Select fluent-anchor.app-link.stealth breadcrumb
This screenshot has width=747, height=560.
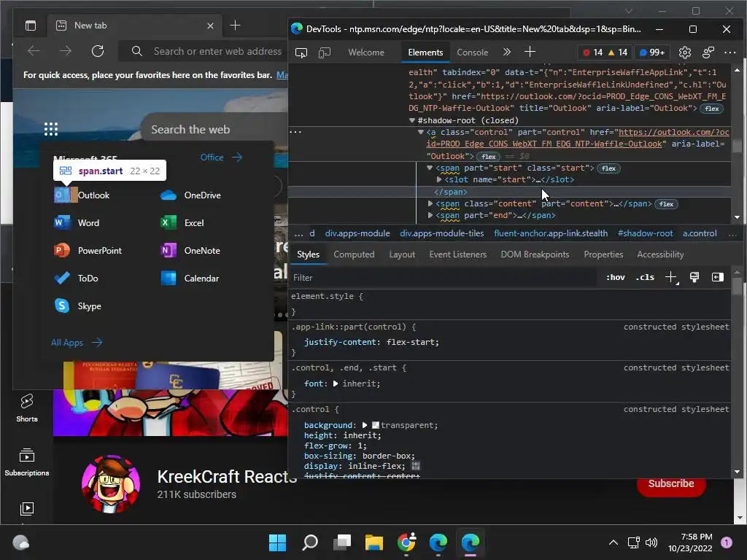coord(551,233)
